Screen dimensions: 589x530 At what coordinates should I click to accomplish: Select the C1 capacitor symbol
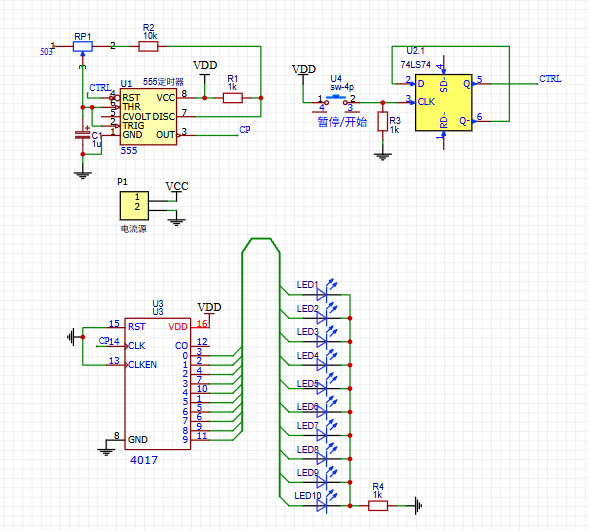click(83, 135)
